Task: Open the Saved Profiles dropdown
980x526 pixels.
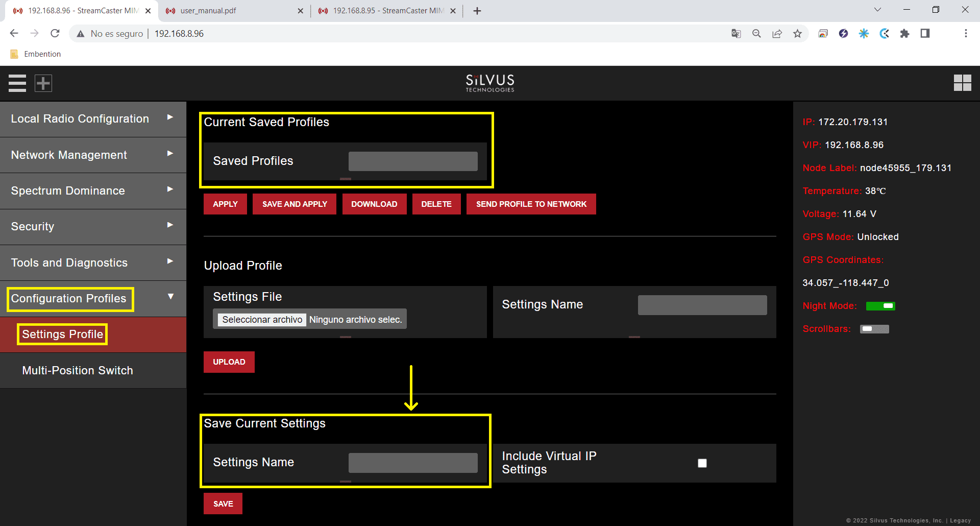Action: coord(413,161)
